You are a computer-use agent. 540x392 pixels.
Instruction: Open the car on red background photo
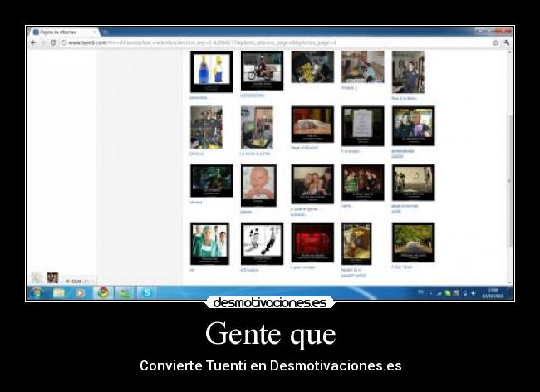pyautogui.click(x=312, y=125)
